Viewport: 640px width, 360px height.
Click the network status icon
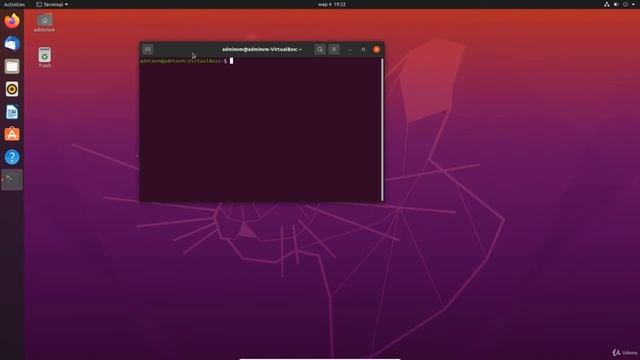coord(607,4)
